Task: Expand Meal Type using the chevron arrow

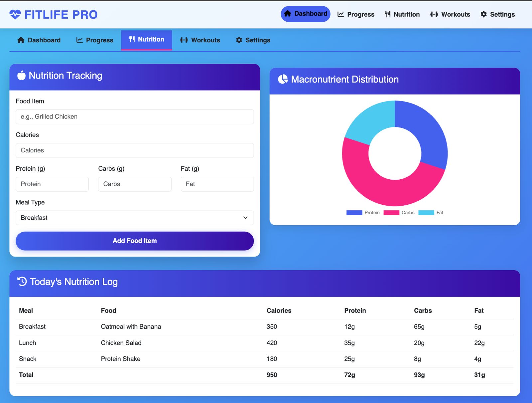Action: [245, 218]
